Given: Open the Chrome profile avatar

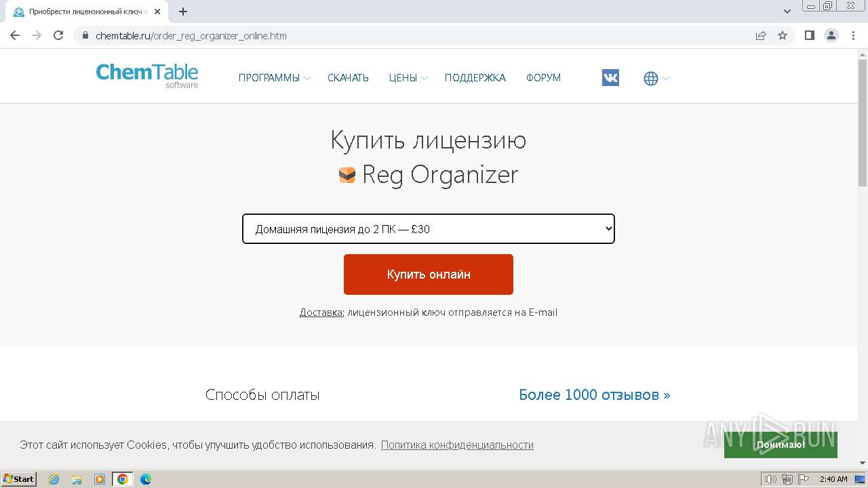Looking at the screenshot, I should point(831,35).
